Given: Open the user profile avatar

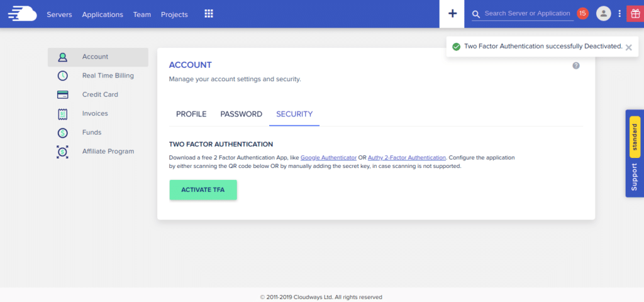Looking at the screenshot, I should point(603,13).
